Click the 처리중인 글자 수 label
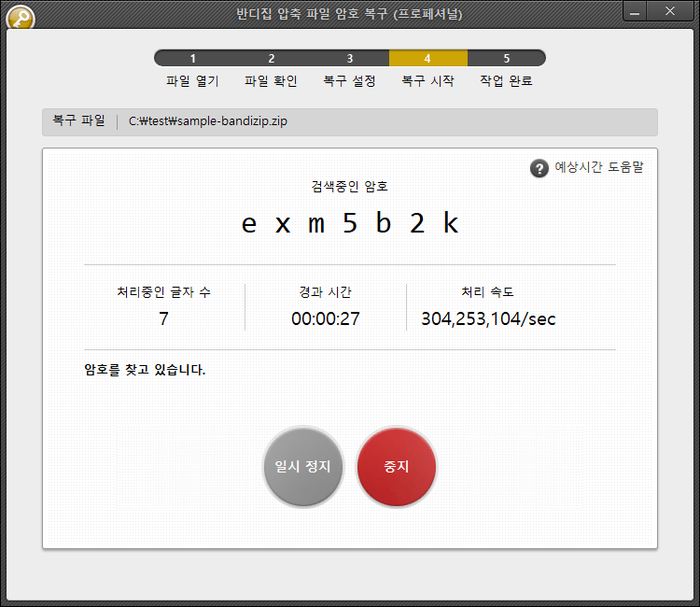The height and width of the screenshot is (607, 700). point(164,292)
